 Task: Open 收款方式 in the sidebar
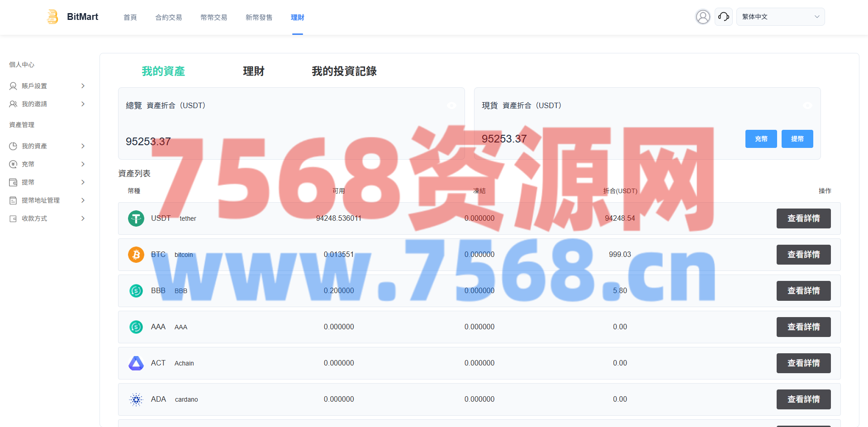coord(34,218)
